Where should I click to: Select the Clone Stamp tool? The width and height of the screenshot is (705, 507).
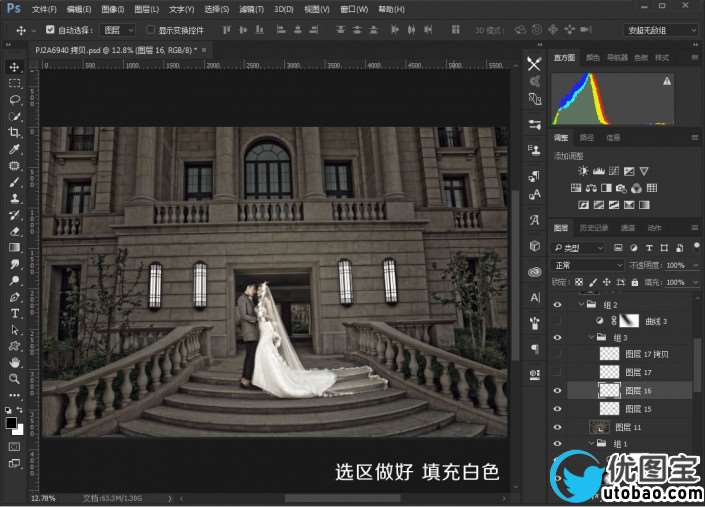click(14, 198)
